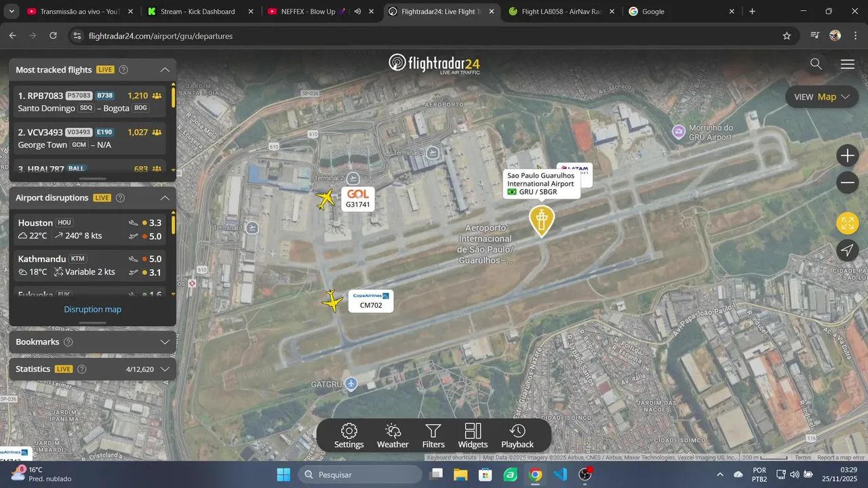Collapse the Airport disruptions panel

point(165,198)
